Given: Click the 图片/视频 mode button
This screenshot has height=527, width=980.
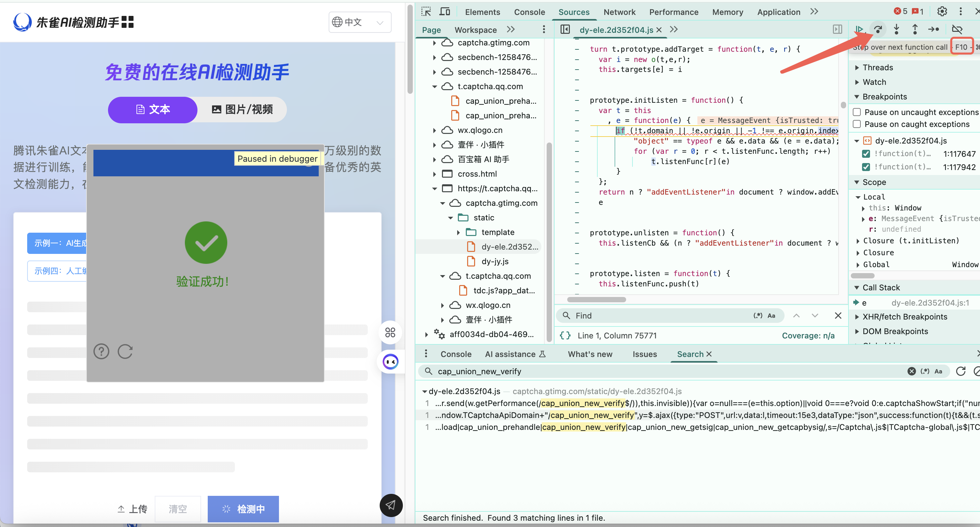Looking at the screenshot, I should coord(242,110).
